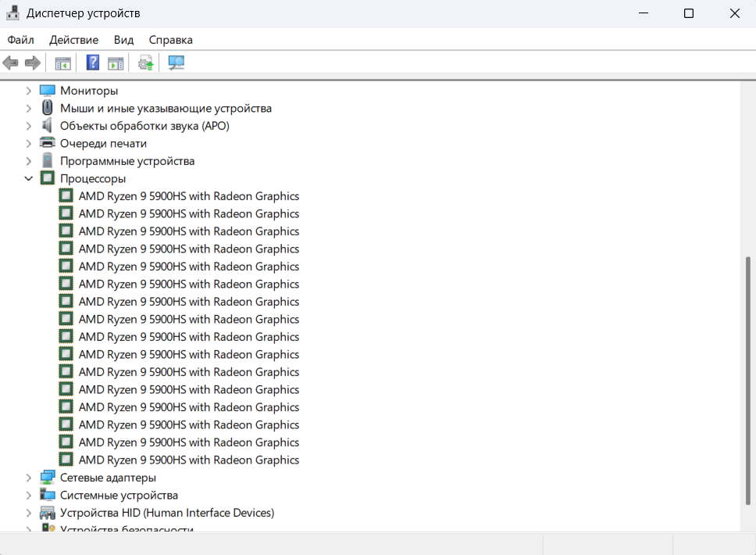Click the Сетевые адаптеры network icon
The width and height of the screenshot is (756, 555).
(x=47, y=478)
